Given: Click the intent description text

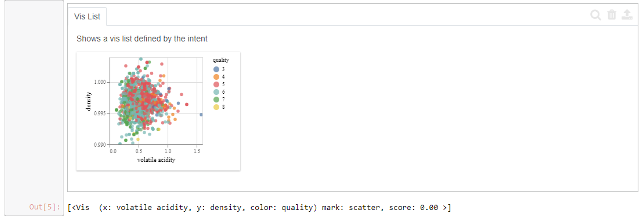Looking at the screenshot, I should 142,39.
